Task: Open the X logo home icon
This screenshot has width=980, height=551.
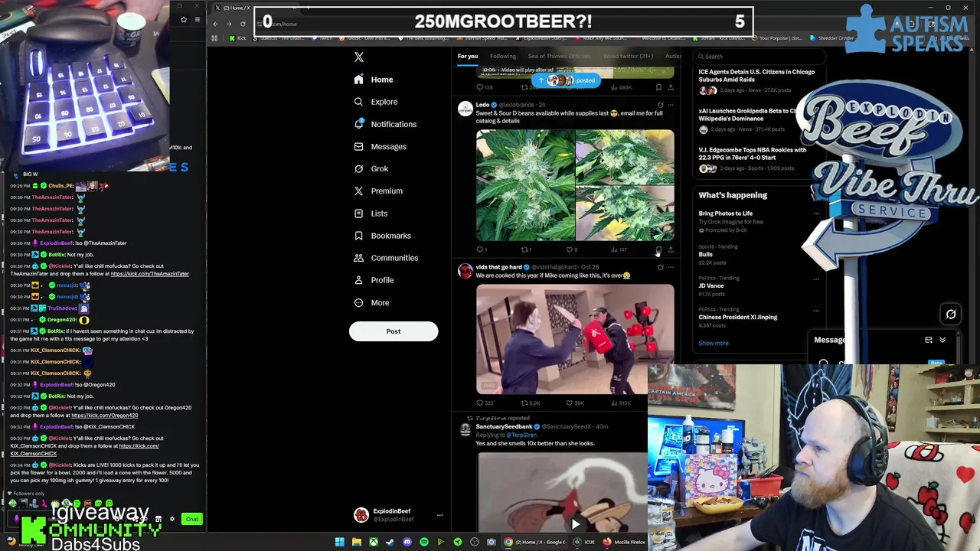Action: (358, 57)
